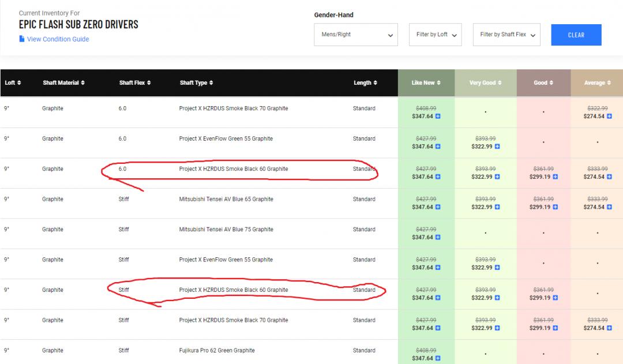Click document icon beside View Condition Guide
The width and height of the screenshot is (623, 364).
[x=22, y=39]
